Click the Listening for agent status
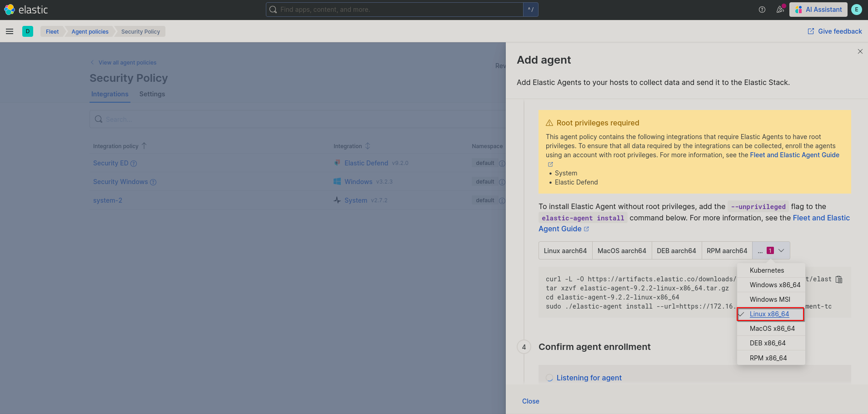868x414 pixels. click(589, 378)
